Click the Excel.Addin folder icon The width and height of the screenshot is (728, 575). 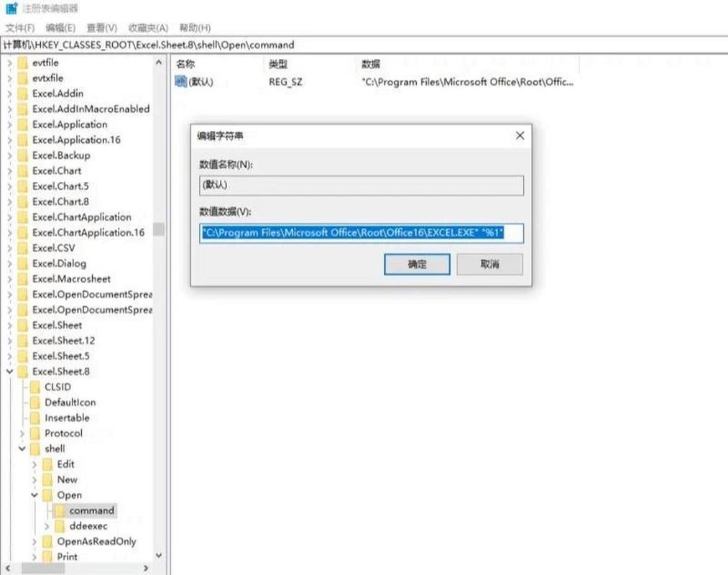tap(23, 93)
